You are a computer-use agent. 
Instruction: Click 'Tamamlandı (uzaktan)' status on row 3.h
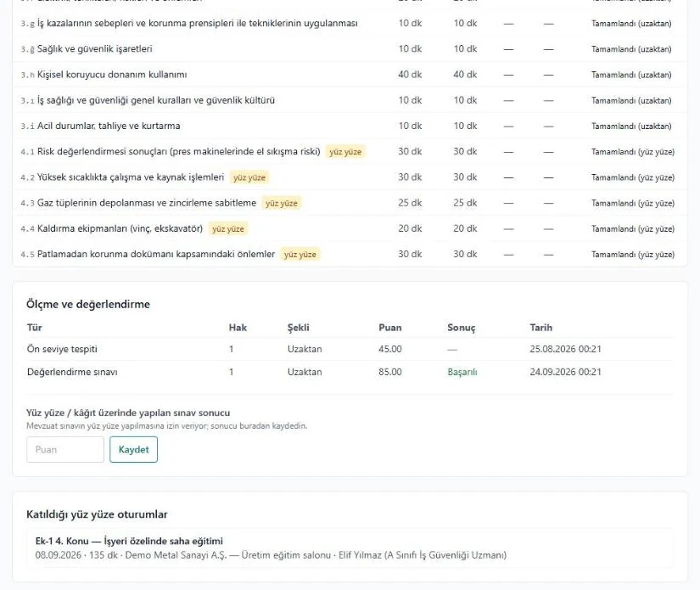[x=631, y=75]
